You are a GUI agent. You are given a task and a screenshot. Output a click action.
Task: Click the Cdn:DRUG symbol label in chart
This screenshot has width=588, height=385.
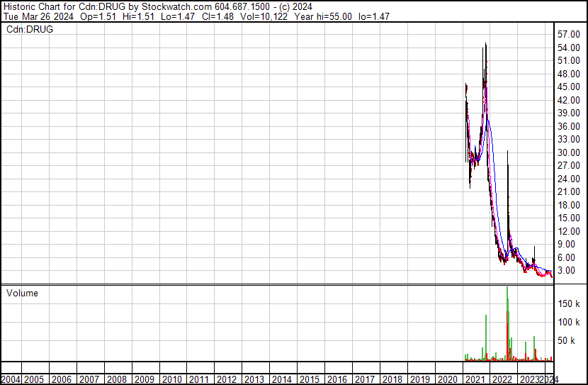pos(30,30)
